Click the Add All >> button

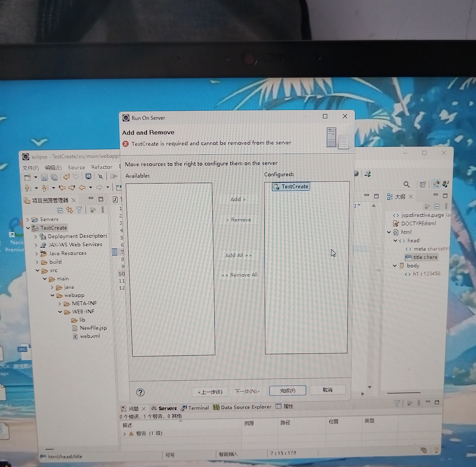(x=239, y=255)
